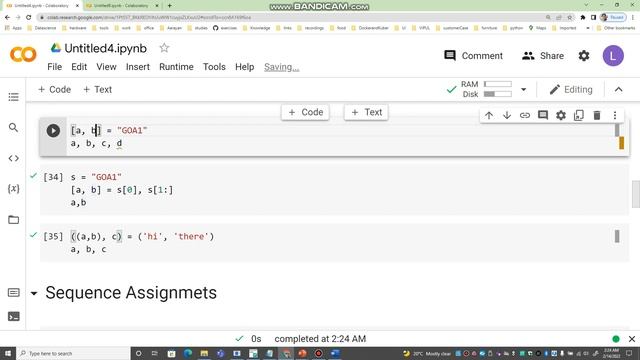Click the Disk usage bar

point(498,94)
